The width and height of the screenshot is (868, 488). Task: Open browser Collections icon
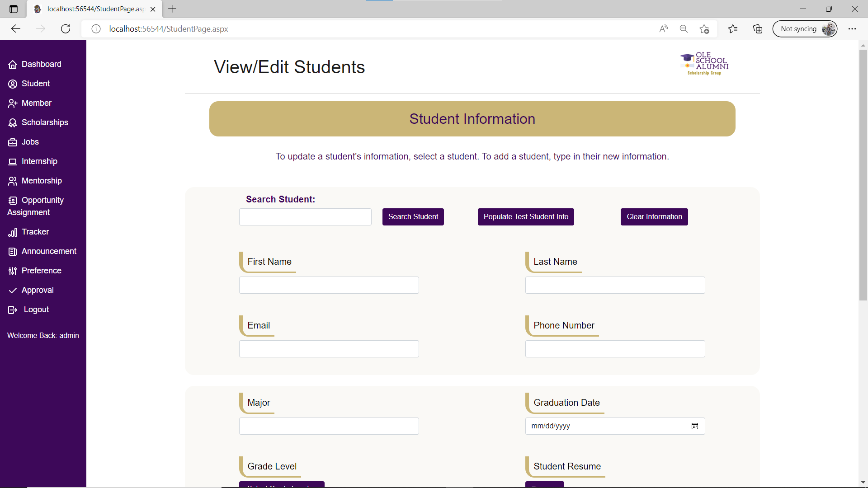[x=758, y=29]
